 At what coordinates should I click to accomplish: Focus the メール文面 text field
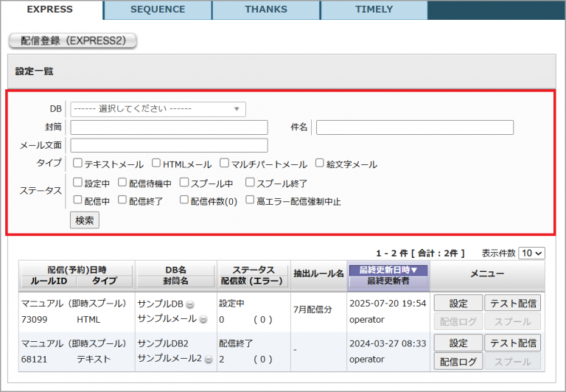pyautogui.click(x=169, y=145)
